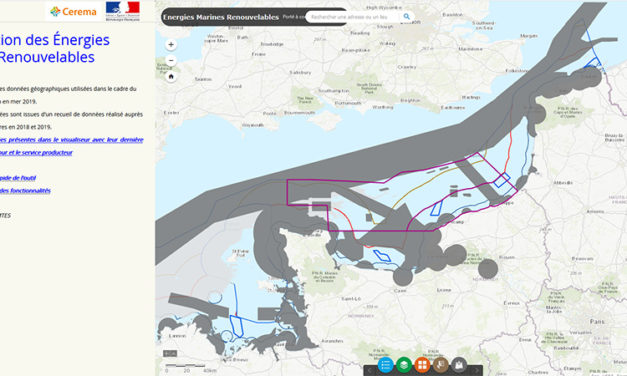This screenshot has height=376, width=627.
Task: Open the brown selection tool widget
Action: coord(441,365)
